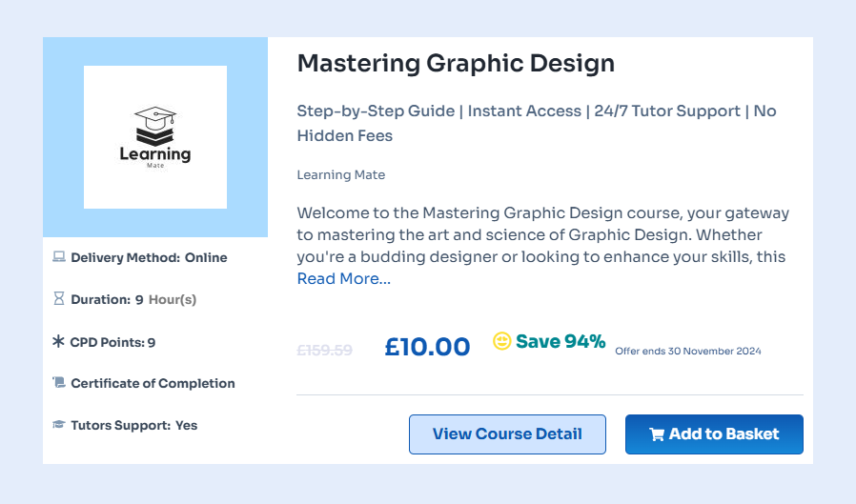Add the course to basket
The height and width of the screenshot is (504, 856).
click(x=714, y=434)
